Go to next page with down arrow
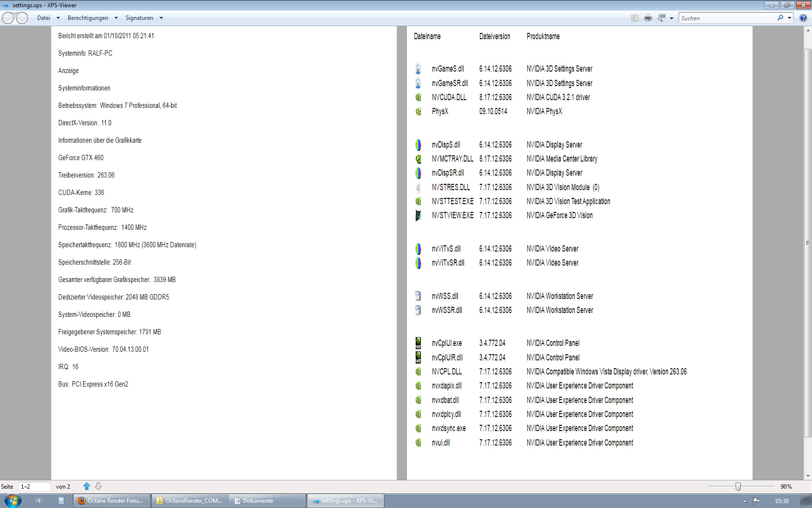Screen dimensions: 812x508 98,486
